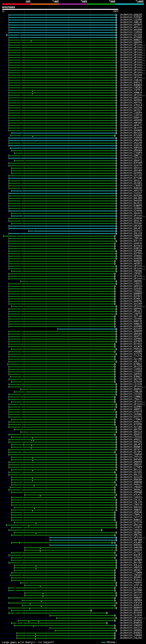Click the cyan alignment bar of Q1WLW3

coord(63,15)
